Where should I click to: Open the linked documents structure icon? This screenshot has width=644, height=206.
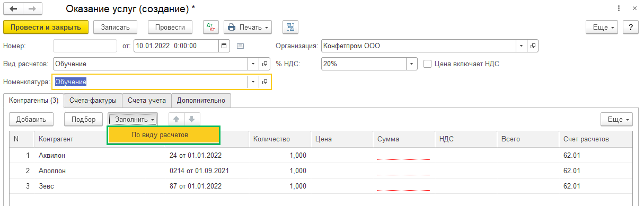click(290, 27)
